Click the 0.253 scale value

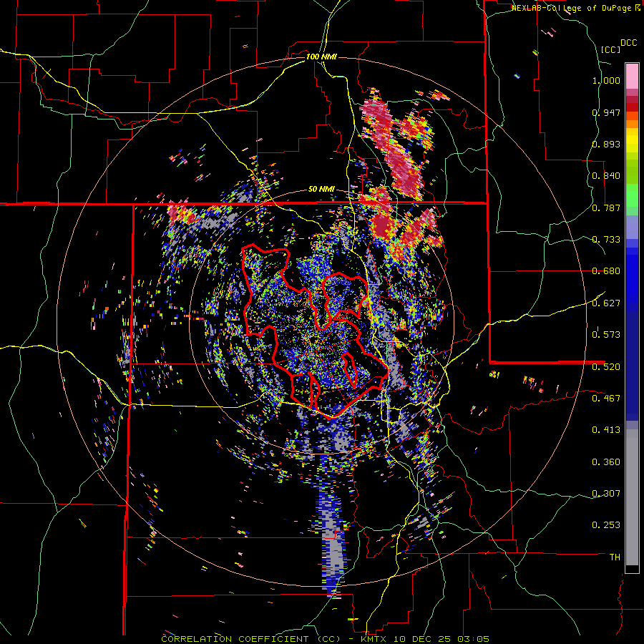606,525
